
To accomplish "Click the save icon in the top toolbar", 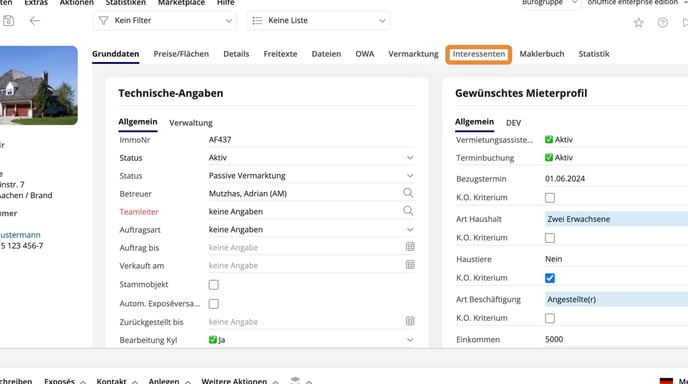I will pyautogui.click(x=8, y=21).
